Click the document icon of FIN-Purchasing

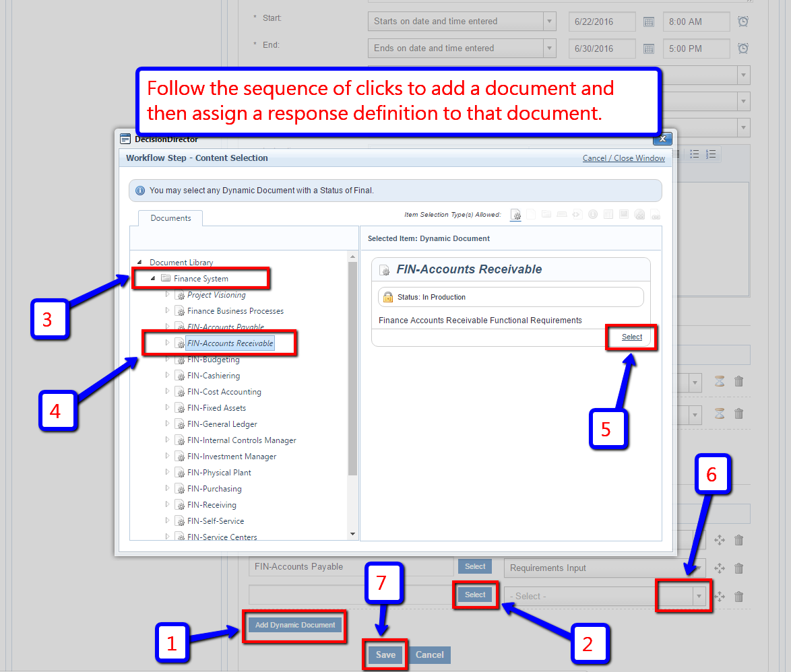(x=180, y=488)
